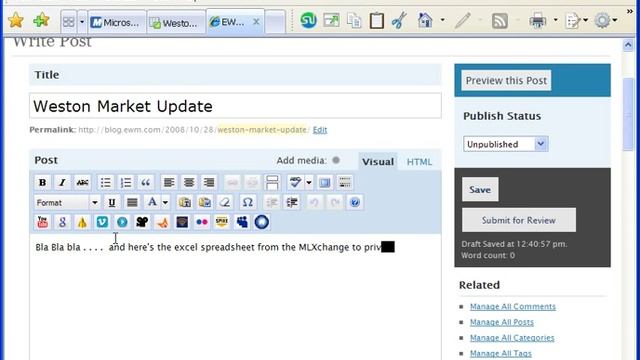Open Manage All Comments link

pyautogui.click(x=513, y=307)
